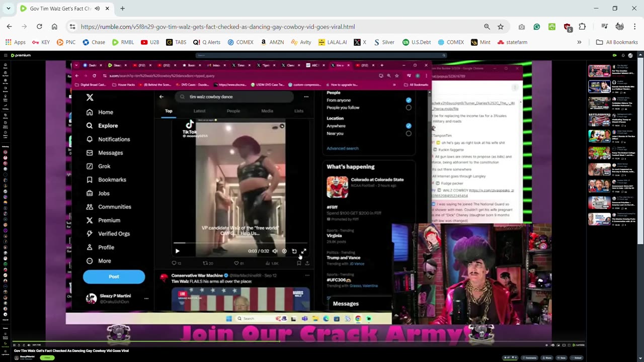This screenshot has width=644, height=362.
Task: Open the Apps bookmark shortcut
Action: pos(15,42)
